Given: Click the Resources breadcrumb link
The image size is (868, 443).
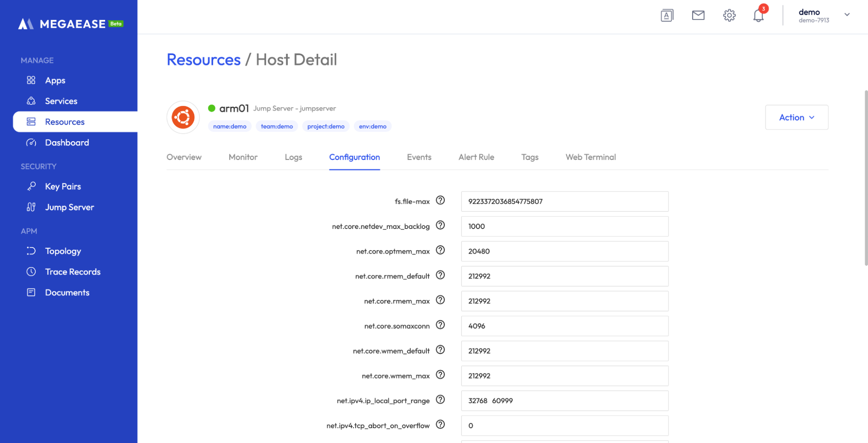Looking at the screenshot, I should 203,60.
